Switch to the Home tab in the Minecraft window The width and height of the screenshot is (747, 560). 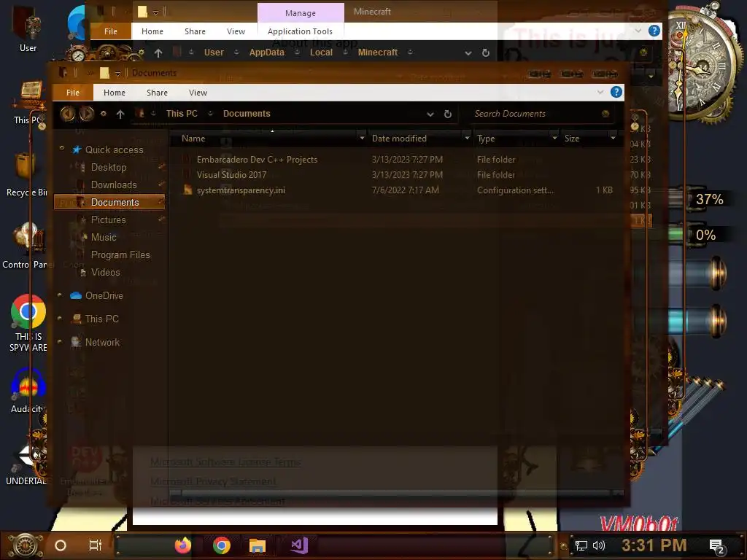(x=152, y=31)
